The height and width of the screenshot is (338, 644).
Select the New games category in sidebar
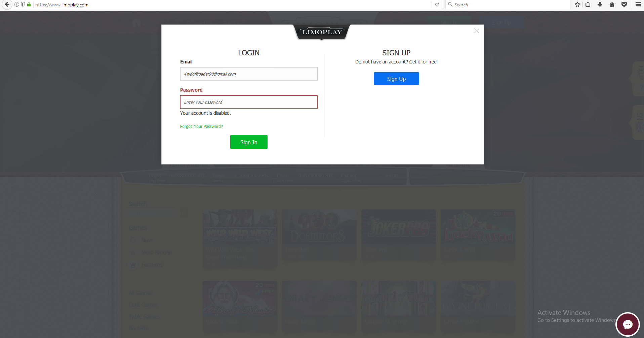[147, 240]
